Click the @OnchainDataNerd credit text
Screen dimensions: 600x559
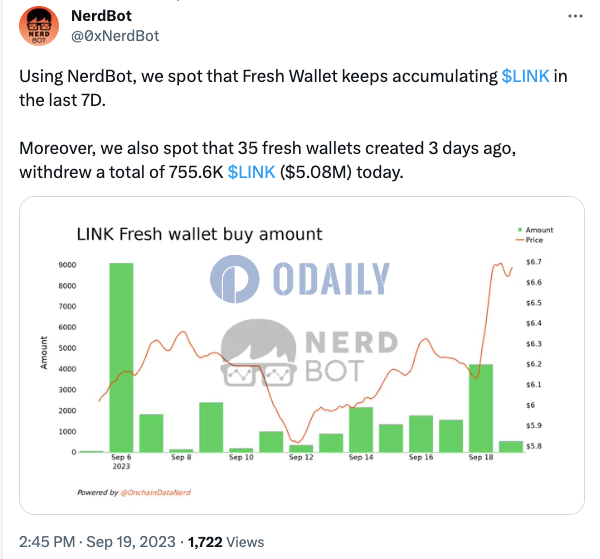pyautogui.click(x=155, y=492)
